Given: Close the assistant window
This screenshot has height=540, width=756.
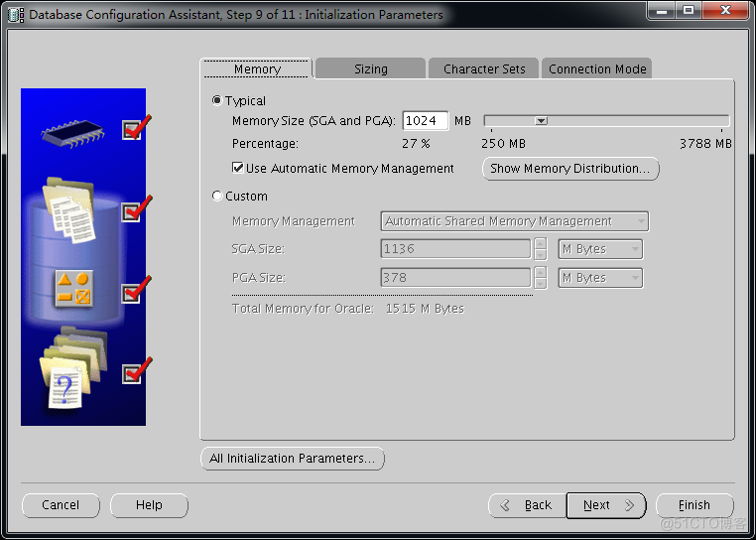Looking at the screenshot, I should 725,10.
